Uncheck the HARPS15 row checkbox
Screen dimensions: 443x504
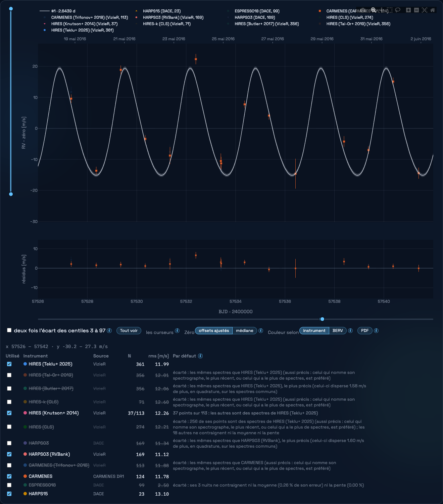(x=9, y=494)
